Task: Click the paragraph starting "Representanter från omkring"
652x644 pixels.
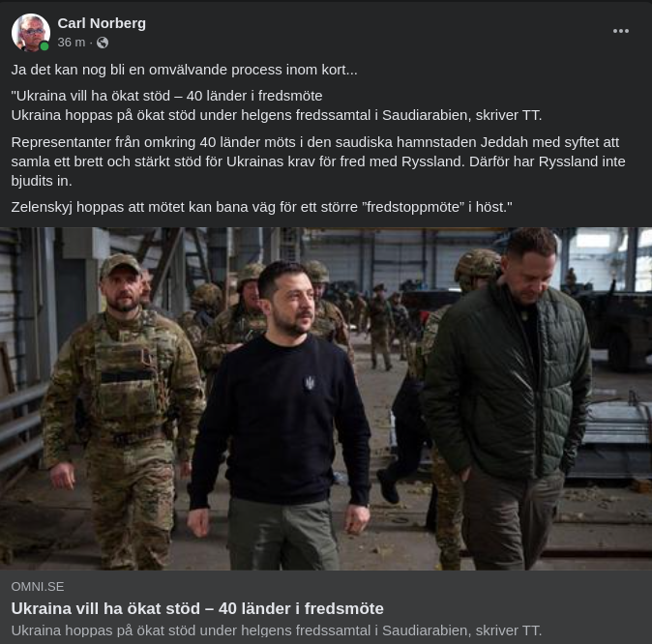Action: [318, 161]
